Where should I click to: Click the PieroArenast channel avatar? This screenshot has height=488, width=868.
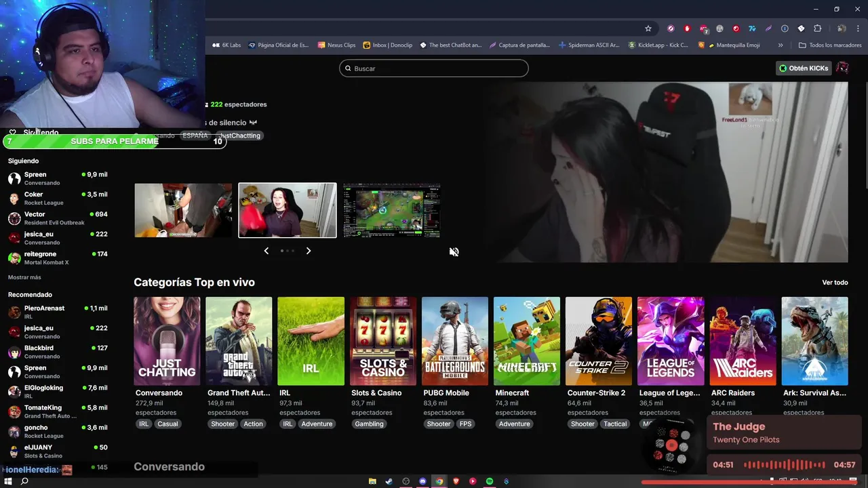[14, 312]
